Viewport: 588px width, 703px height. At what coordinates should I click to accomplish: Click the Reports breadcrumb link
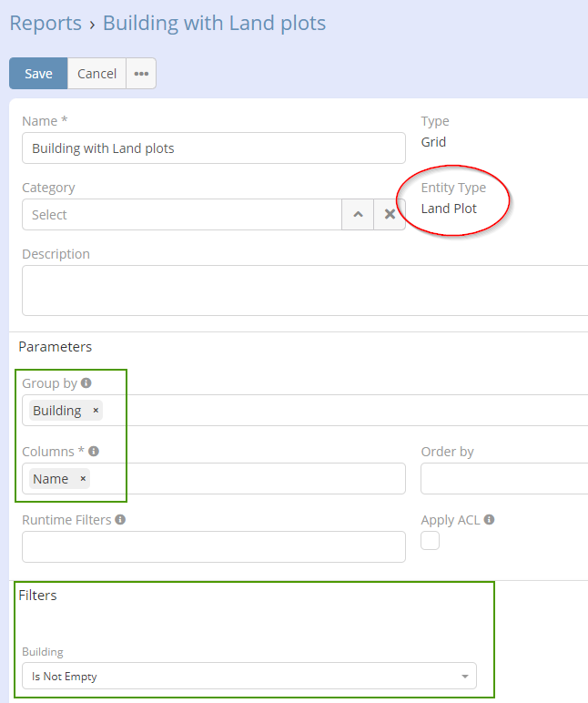pyautogui.click(x=46, y=23)
